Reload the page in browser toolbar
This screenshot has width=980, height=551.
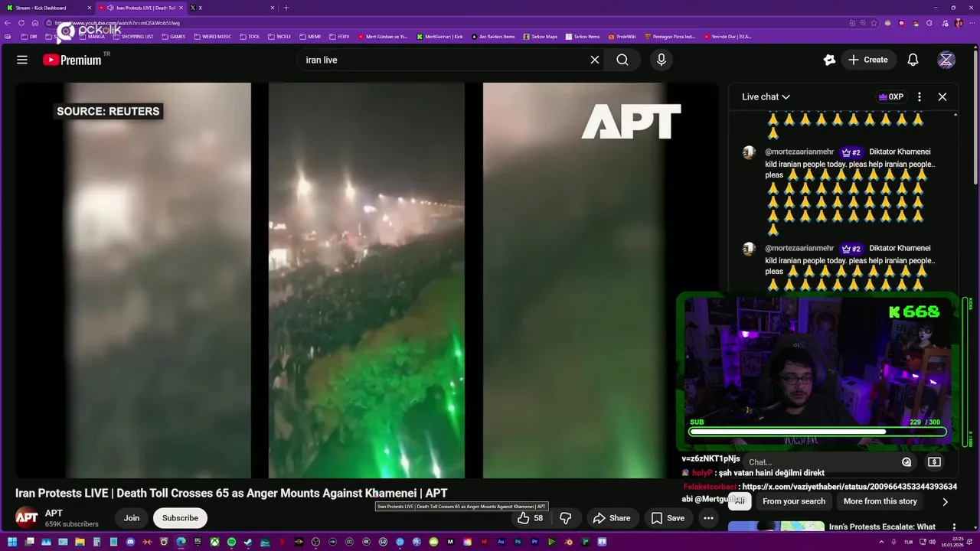point(21,23)
